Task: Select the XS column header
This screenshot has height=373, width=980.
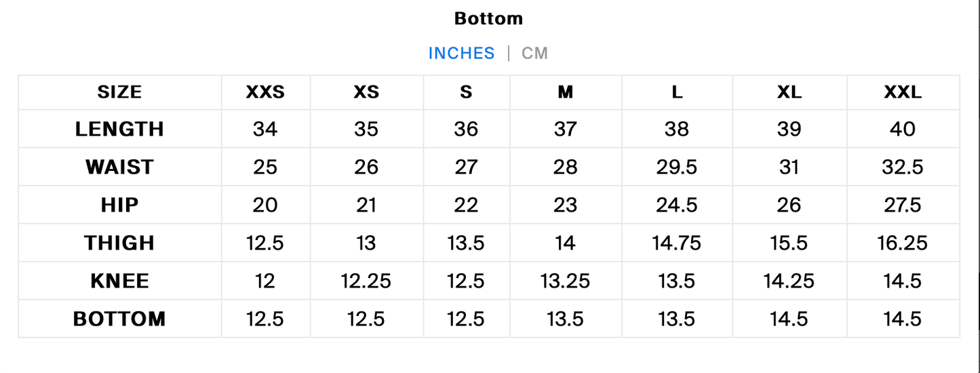Action: point(366,92)
